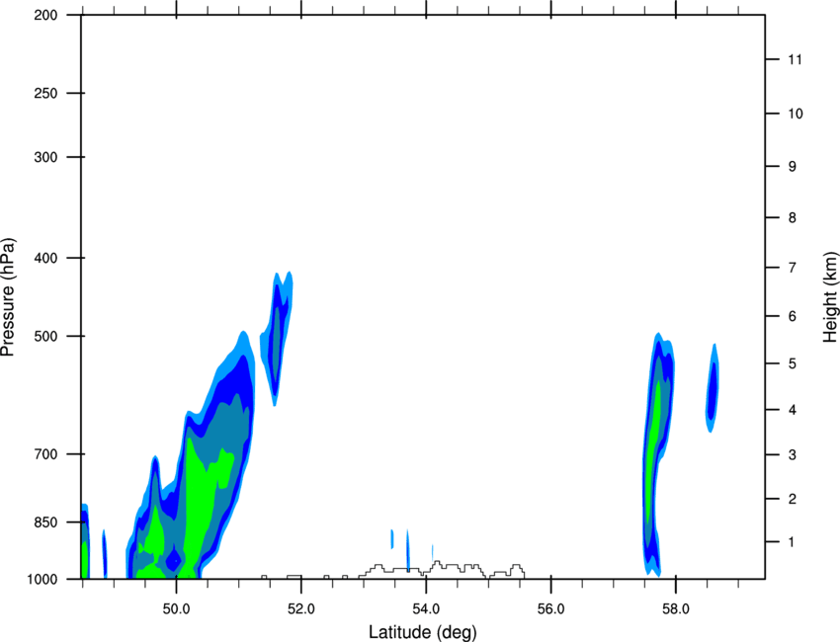This screenshot has width=840, height=642.
Task: Click the 10 km height label
Action: 796,114
